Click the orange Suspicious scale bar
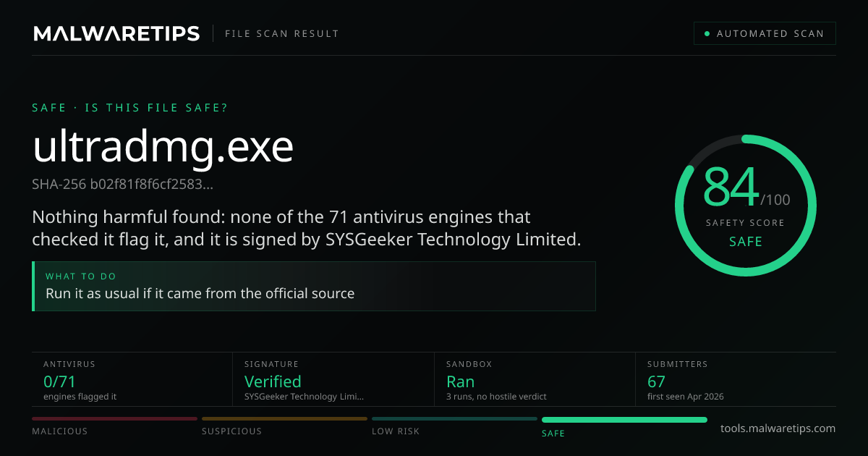This screenshot has height=456, width=868. click(284, 418)
